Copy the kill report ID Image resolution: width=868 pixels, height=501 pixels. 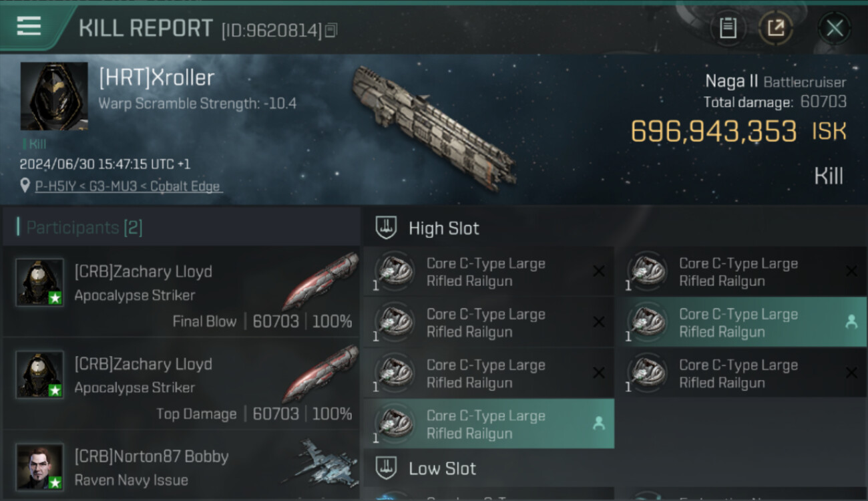click(x=331, y=30)
